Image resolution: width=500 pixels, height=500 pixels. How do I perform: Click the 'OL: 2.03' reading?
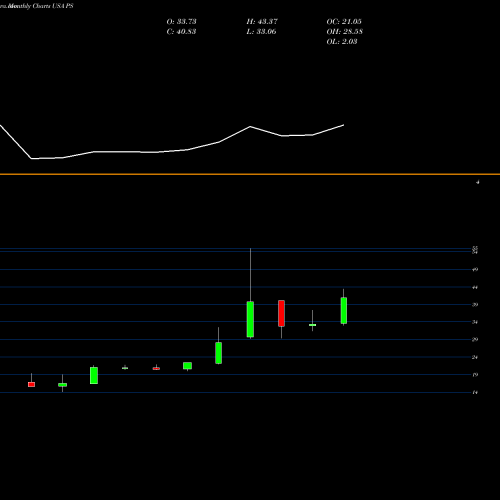[x=342, y=41]
